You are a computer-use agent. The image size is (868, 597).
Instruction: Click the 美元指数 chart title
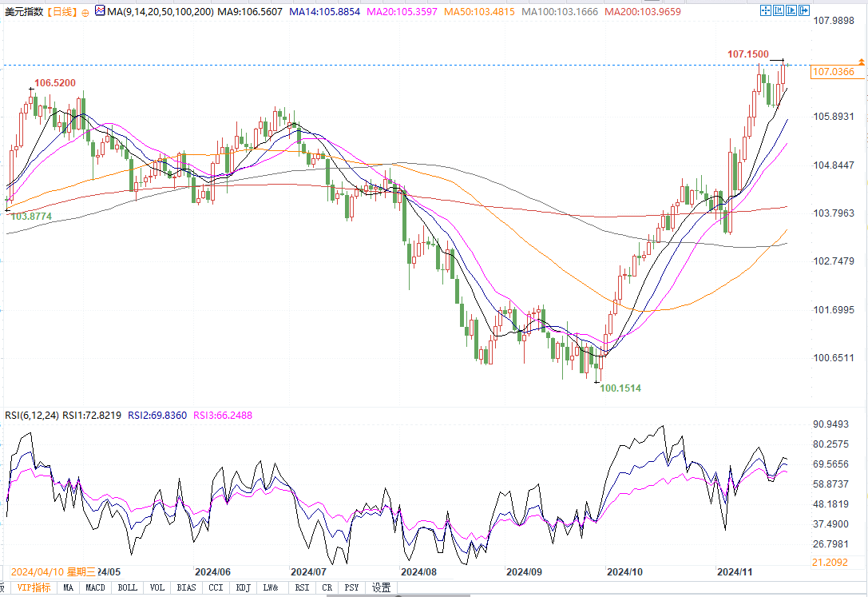point(24,13)
